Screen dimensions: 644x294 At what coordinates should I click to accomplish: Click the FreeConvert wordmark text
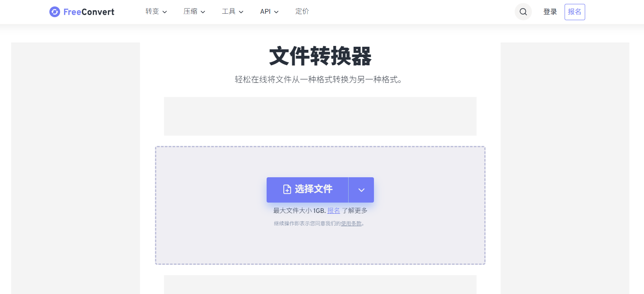tap(89, 12)
